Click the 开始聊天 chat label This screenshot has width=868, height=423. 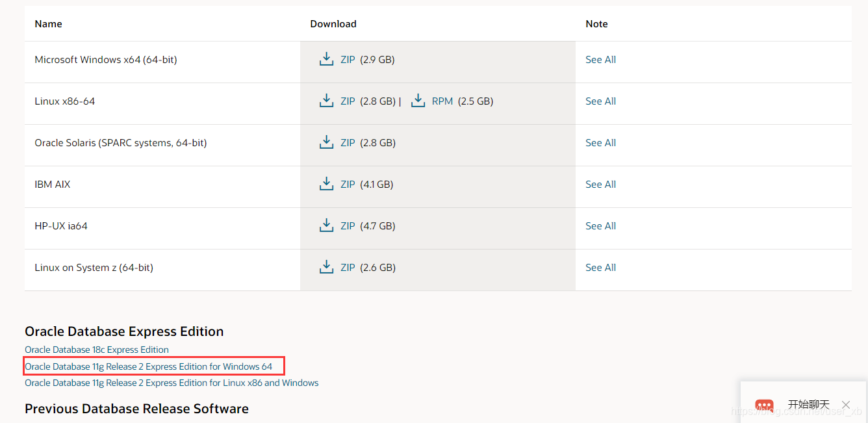pos(808,405)
